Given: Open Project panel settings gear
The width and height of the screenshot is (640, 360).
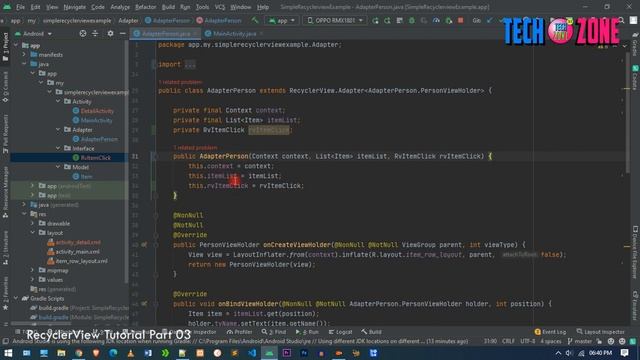Looking at the screenshot, I should pyautogui.click(x=110, y=33).
